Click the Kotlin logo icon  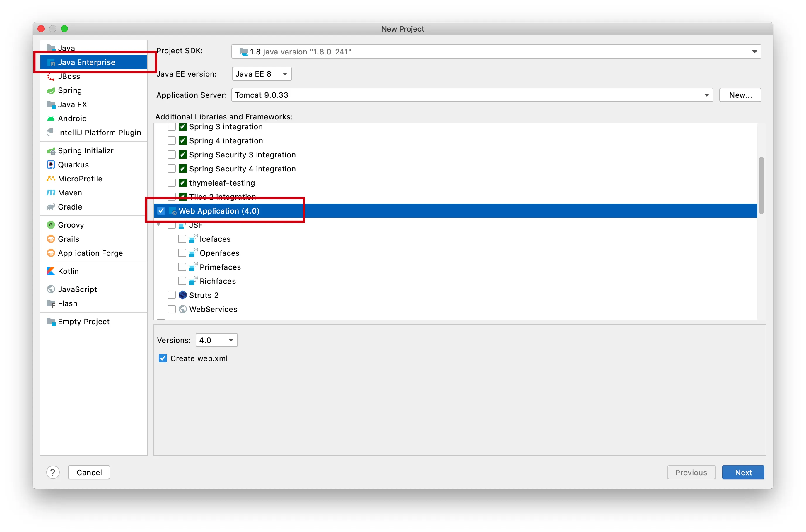coord(51,271)
